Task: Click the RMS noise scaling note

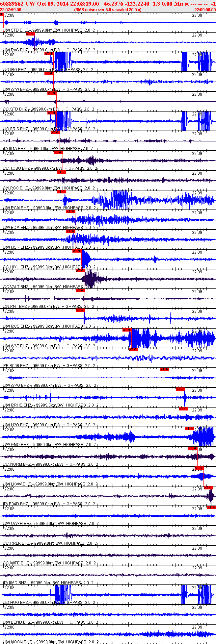Action: (108, 10)
